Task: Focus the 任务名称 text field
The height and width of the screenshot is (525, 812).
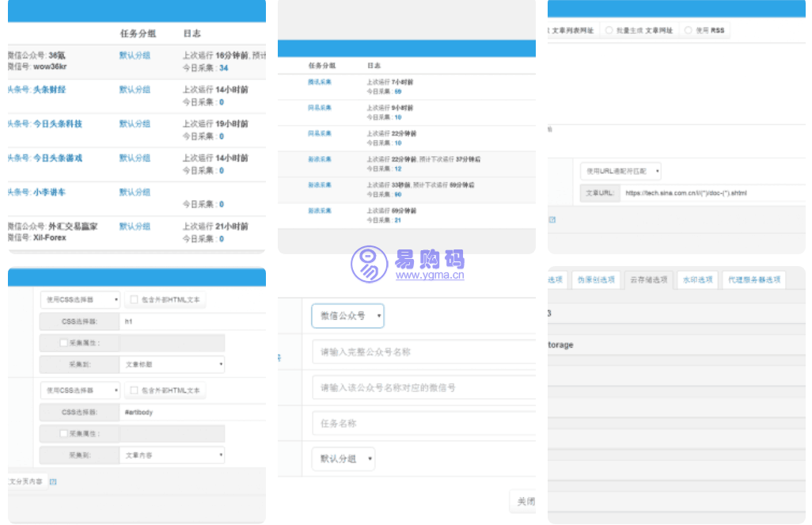Action: click(423, 424)
